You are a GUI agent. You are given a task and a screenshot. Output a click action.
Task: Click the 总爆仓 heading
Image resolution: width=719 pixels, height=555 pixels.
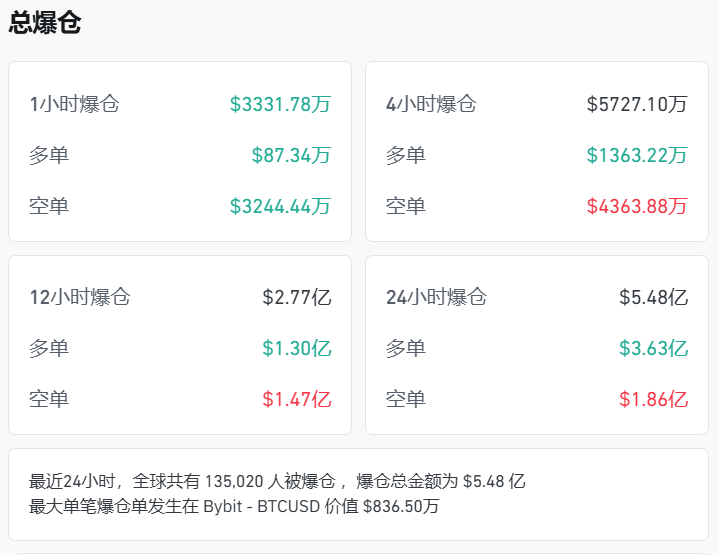(x=45, y=24)
